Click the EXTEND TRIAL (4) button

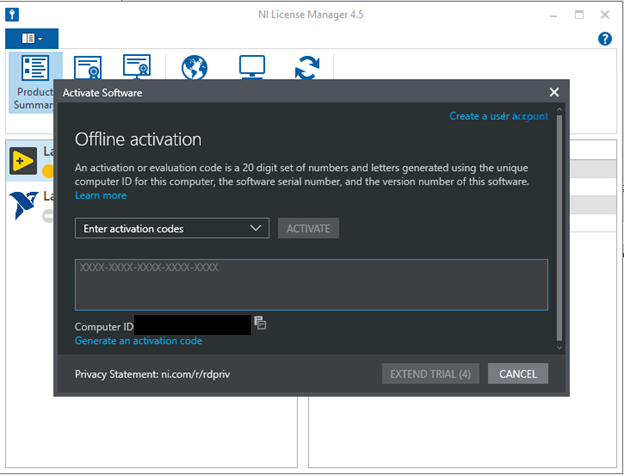(x=431, y=374)
